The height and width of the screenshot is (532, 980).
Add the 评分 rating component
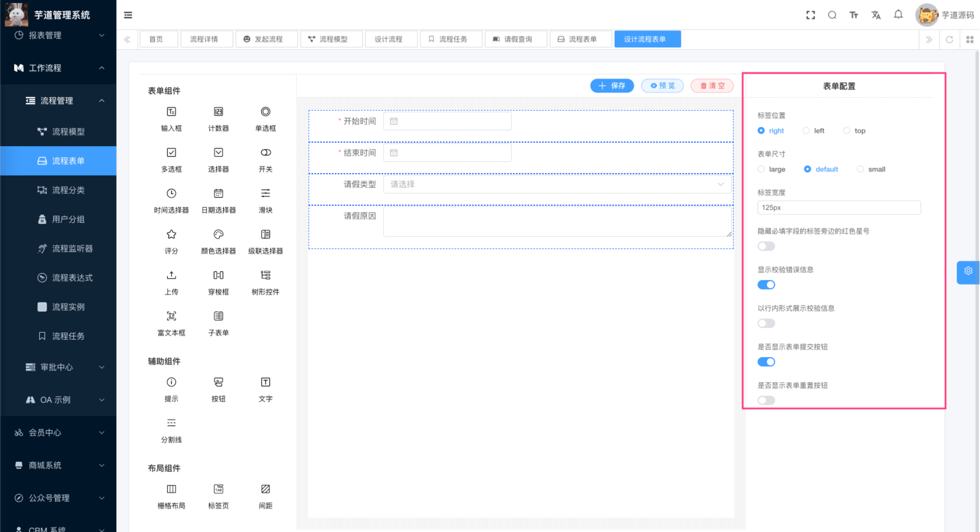click(x=171, y=241)
